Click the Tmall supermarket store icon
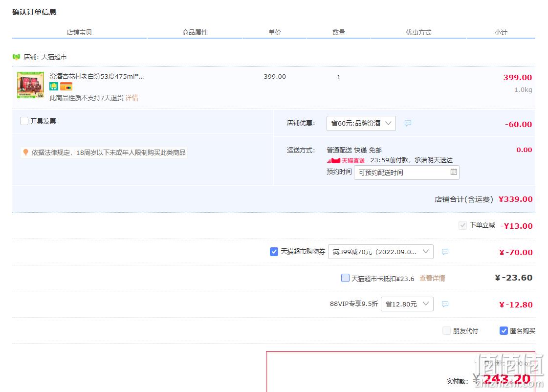This screenshot has height=392, width=548. pos(16,57)
